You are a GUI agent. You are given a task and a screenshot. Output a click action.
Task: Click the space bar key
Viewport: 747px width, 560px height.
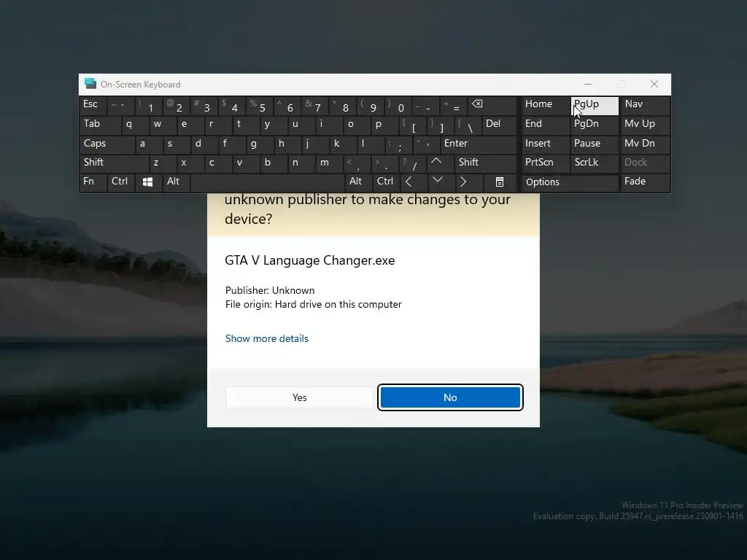pyautogui.click(x=268, y=182)
